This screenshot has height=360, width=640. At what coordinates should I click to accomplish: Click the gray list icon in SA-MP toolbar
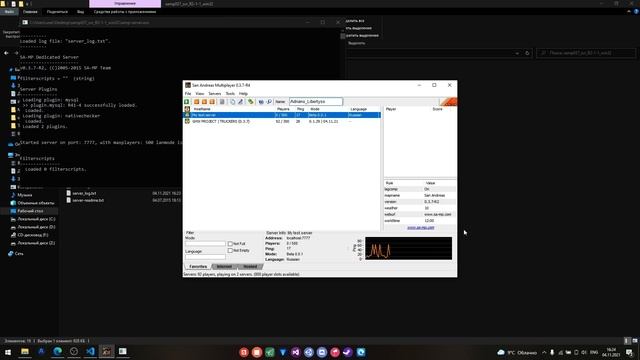222,102
